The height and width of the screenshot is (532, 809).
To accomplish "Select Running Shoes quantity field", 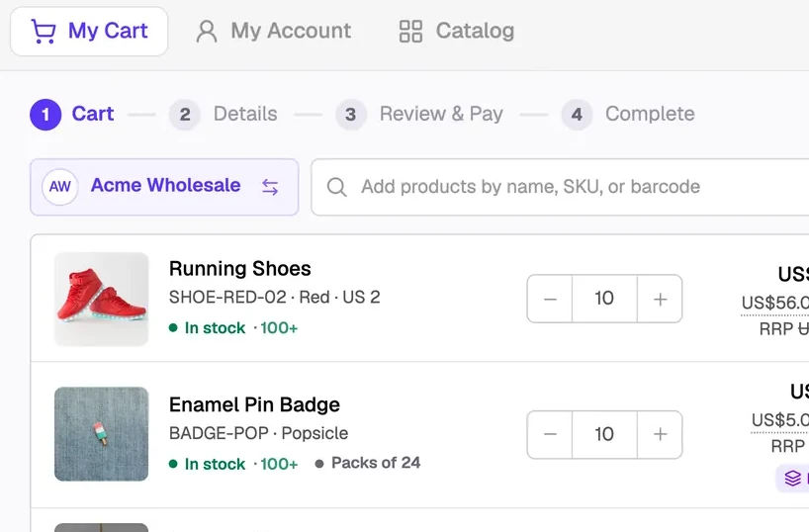I will pos(604,299).
